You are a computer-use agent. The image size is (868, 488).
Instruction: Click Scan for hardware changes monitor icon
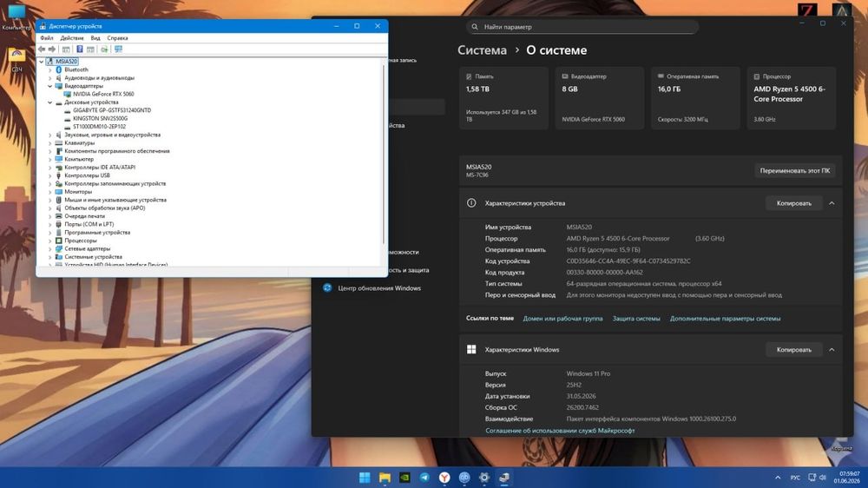[118, 49]
